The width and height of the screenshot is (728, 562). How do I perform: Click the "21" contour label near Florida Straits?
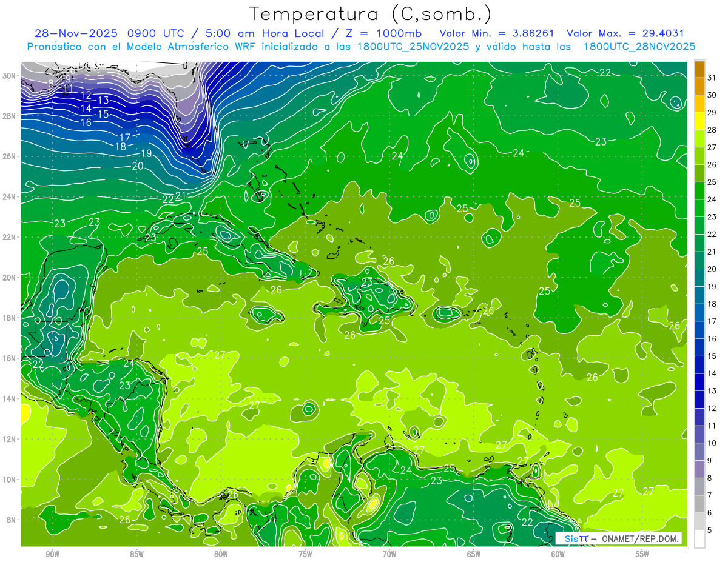[181, 195]
